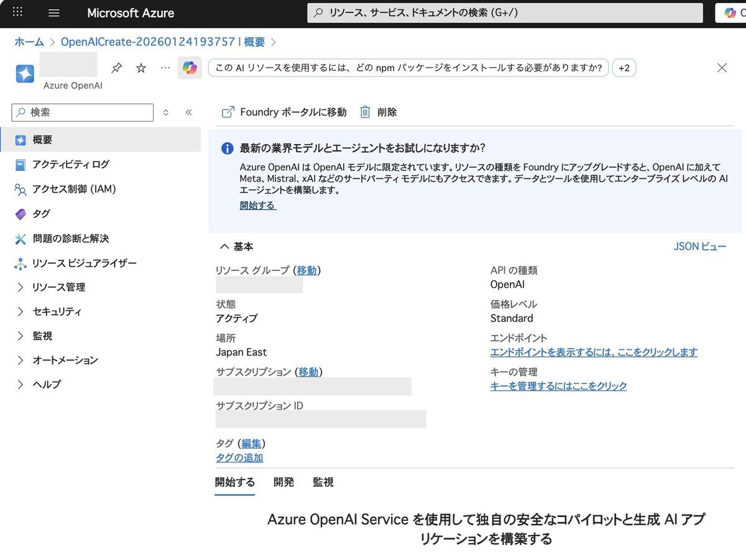The height and width of the screenshot is (560, 746).
Task: Click 移動 link beside サブスクリプション
Action: pos(308,372)
